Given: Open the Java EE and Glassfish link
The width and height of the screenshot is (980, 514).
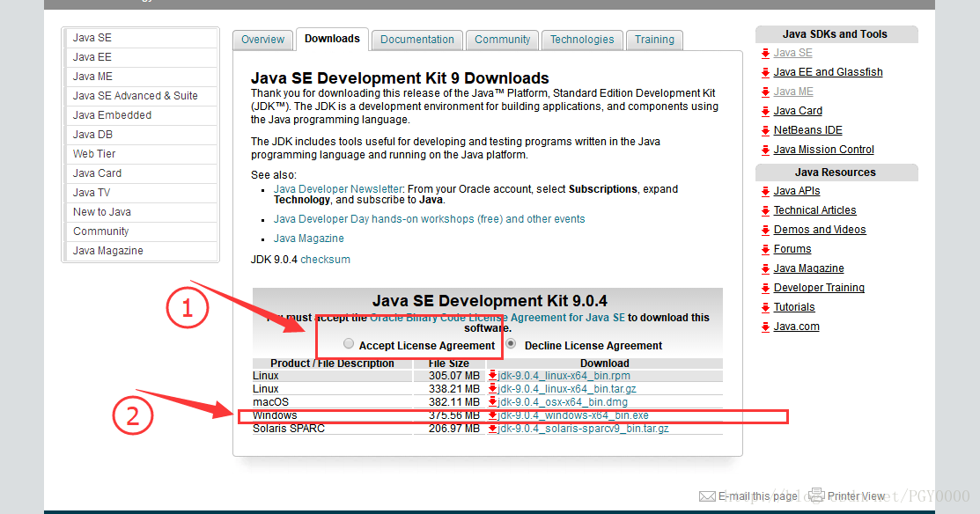Looking at the screenshot, I should 829,72.
